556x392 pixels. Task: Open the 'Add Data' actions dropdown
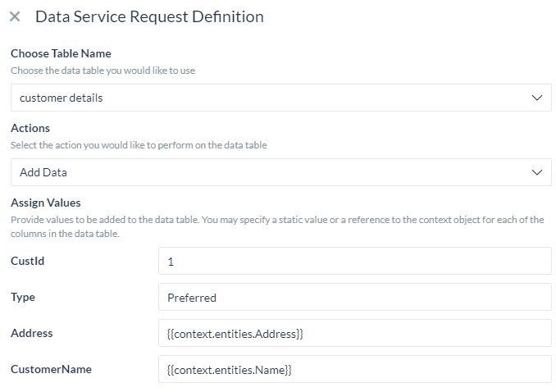tap(280, 172)
